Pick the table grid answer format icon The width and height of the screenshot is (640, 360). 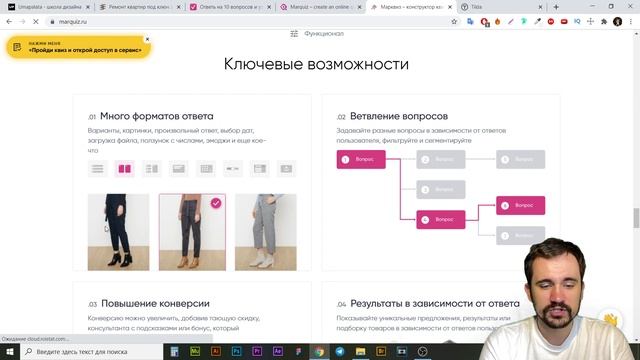point(206,169)
